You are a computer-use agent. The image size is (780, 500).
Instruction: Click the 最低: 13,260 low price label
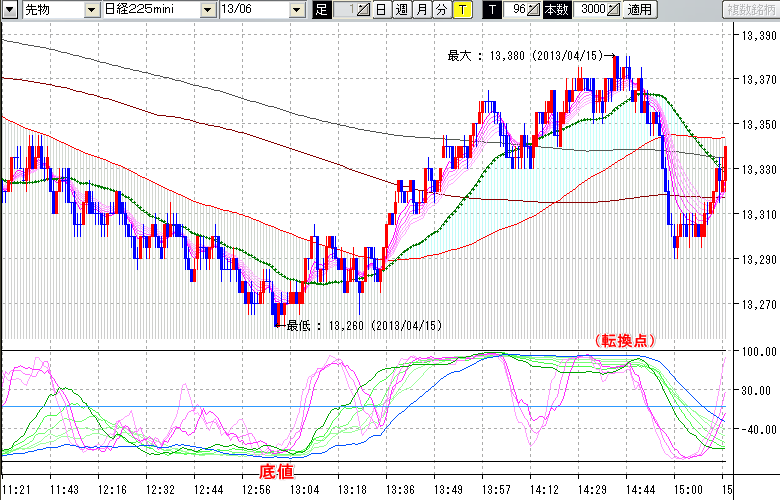coord(363,325)
